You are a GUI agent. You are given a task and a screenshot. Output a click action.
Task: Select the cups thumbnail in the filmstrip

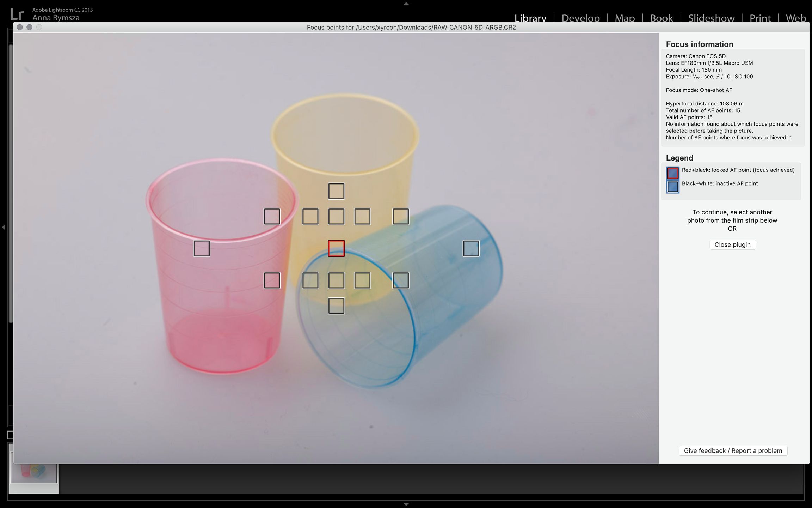click(33, 473)
